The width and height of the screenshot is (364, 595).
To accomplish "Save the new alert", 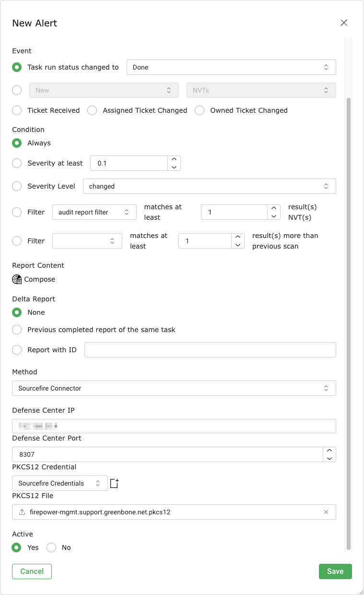I will (335, 571).
